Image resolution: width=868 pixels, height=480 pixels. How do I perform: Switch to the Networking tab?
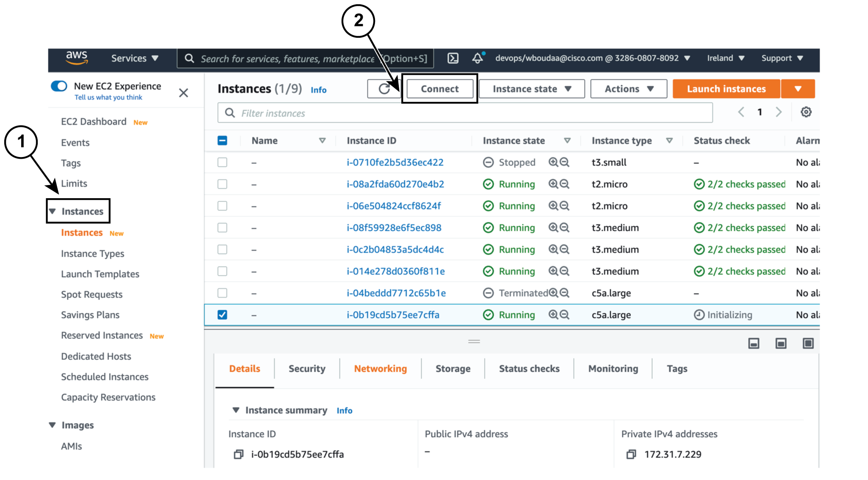click(381, 368)
